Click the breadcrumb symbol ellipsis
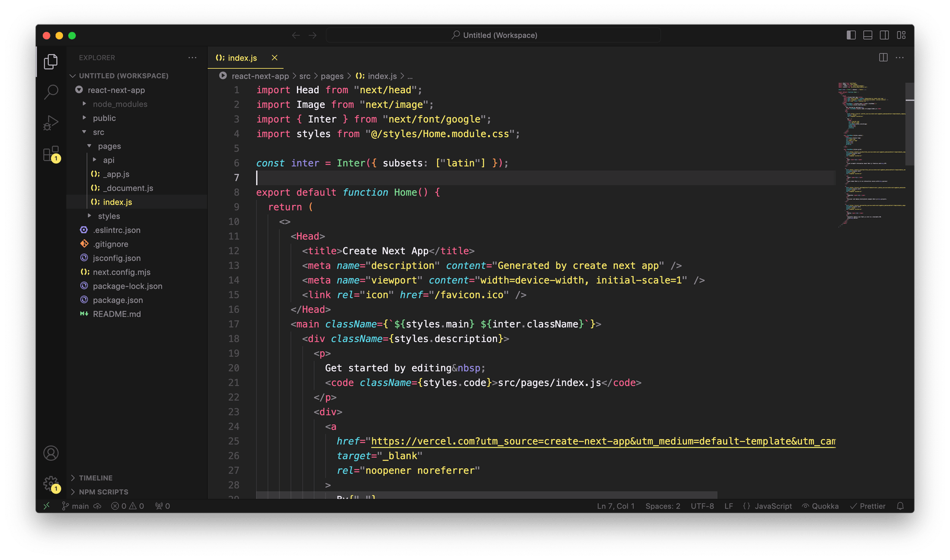Screen dimensions: 950x560 pos(410,76)
